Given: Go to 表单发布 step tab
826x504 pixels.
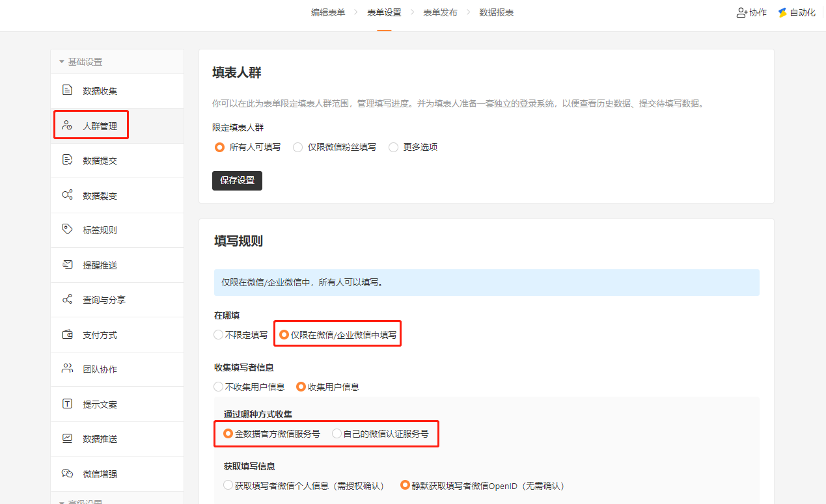Looking at the screenshot, I should (x=440, y=12).
